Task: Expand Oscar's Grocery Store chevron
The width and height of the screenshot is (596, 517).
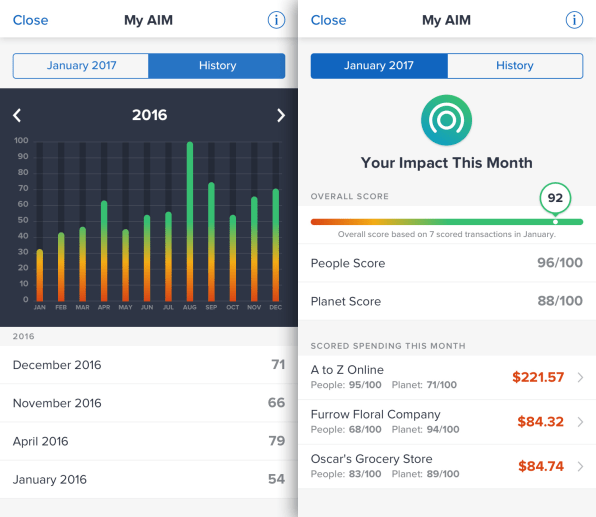Action: point(580,466)
